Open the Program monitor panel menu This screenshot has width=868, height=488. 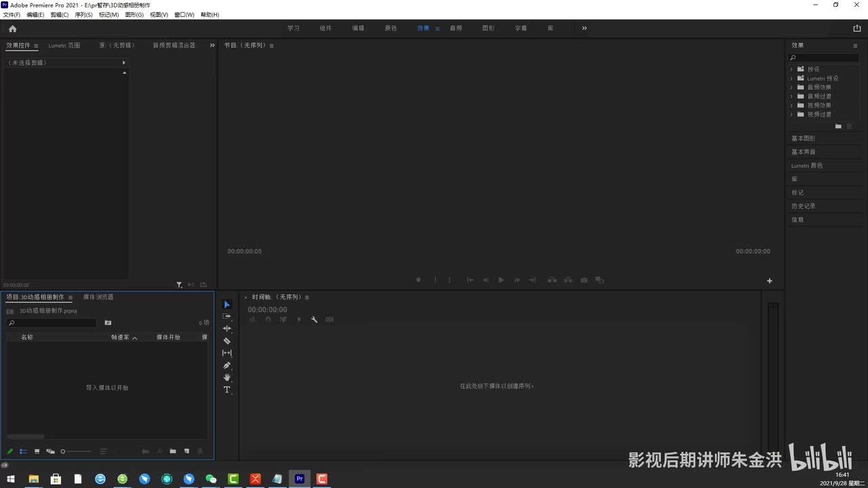272,46
